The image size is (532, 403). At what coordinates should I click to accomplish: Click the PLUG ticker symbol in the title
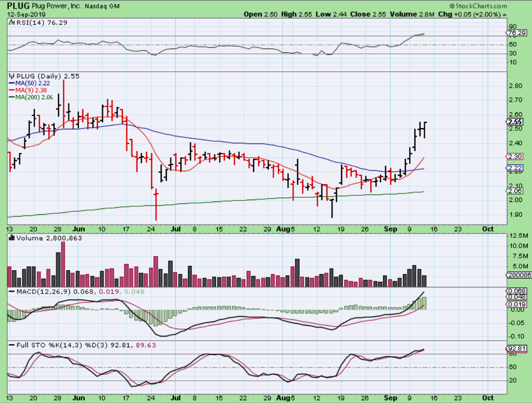coord(18,6)
